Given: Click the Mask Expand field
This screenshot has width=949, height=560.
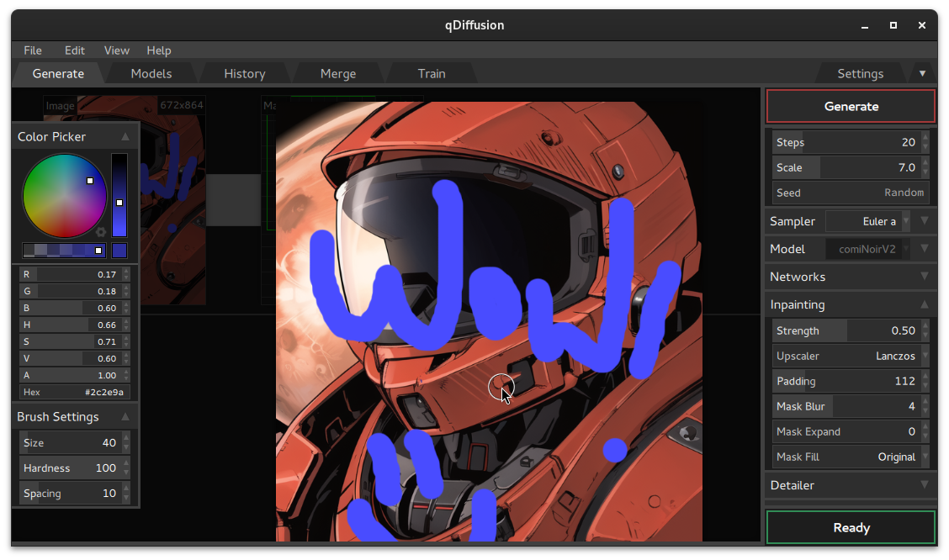Looking at the screenshot, I should tap(851, 432).
